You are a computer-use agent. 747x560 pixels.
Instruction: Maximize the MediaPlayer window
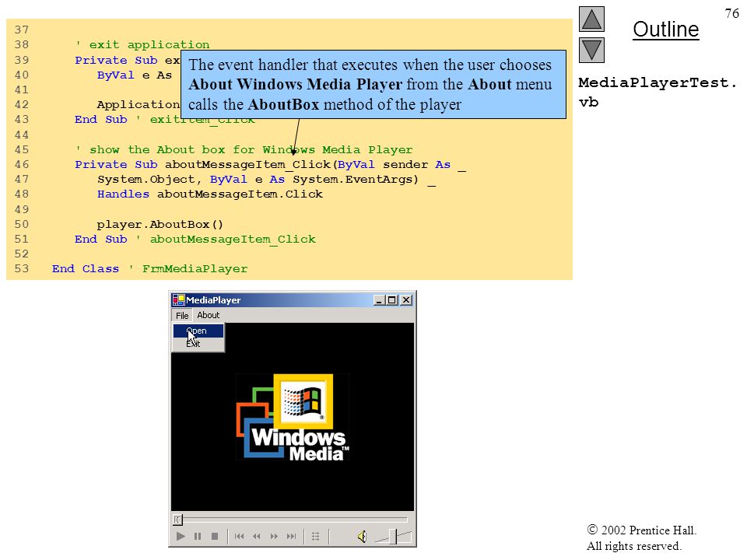[391, 300]
